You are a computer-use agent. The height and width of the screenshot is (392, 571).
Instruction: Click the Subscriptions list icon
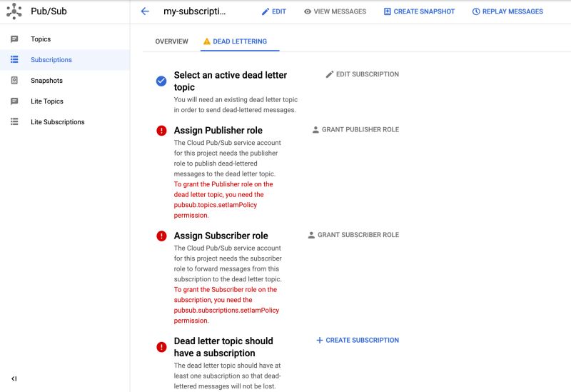pyautogui.click(x=14, y=59)
